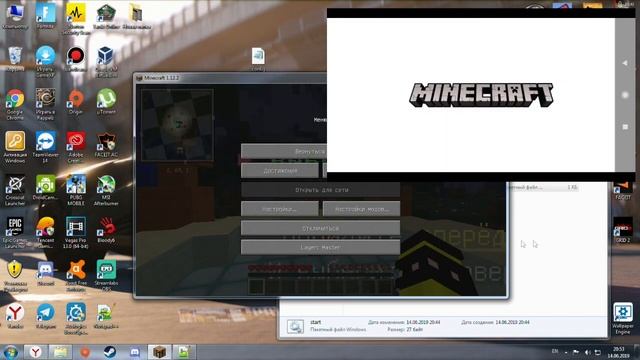Switch to Minecraft in the taskbar
Viewport: 640px width, 360px height.
159,352
